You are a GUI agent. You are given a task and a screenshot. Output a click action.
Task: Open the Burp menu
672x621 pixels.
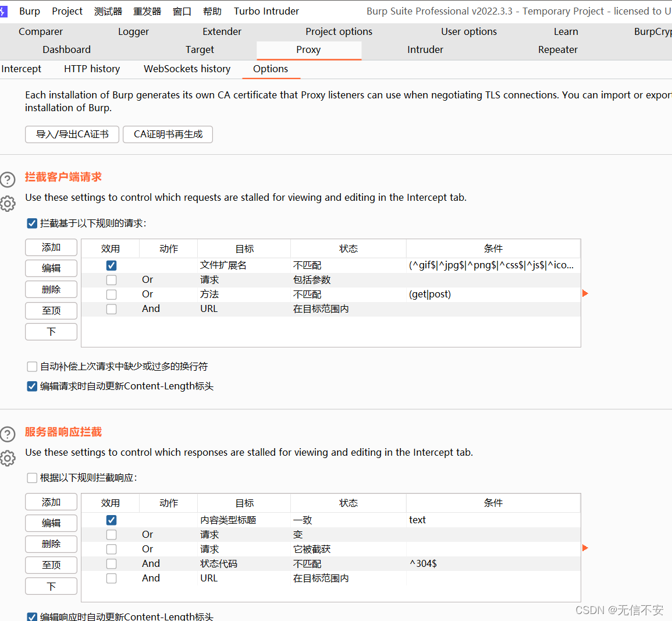30,11
